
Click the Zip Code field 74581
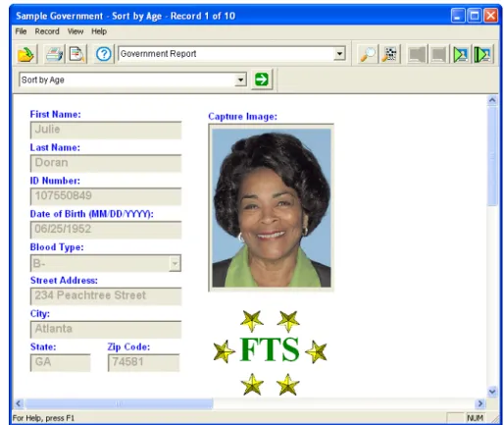tap(143, 362)
